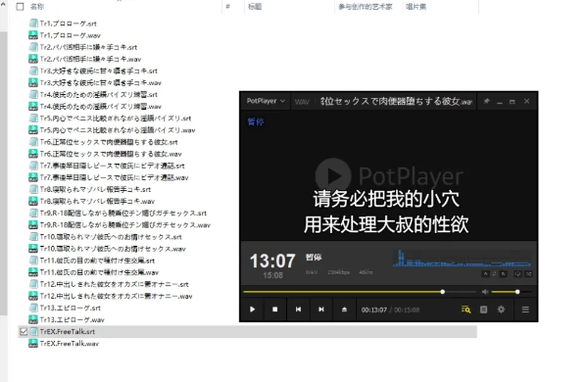Select the Tr12 .wav audio file

pos(110,296)
